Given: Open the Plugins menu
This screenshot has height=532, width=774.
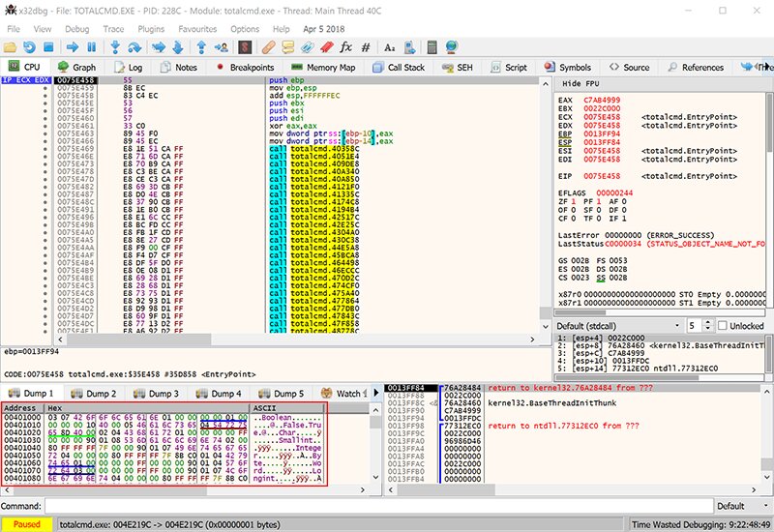Looking at the screenshot, I should click(x=151, y=29).
